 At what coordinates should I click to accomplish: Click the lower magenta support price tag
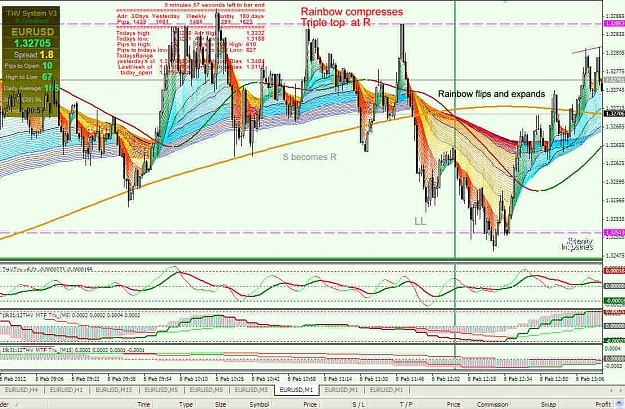point(614,232)
